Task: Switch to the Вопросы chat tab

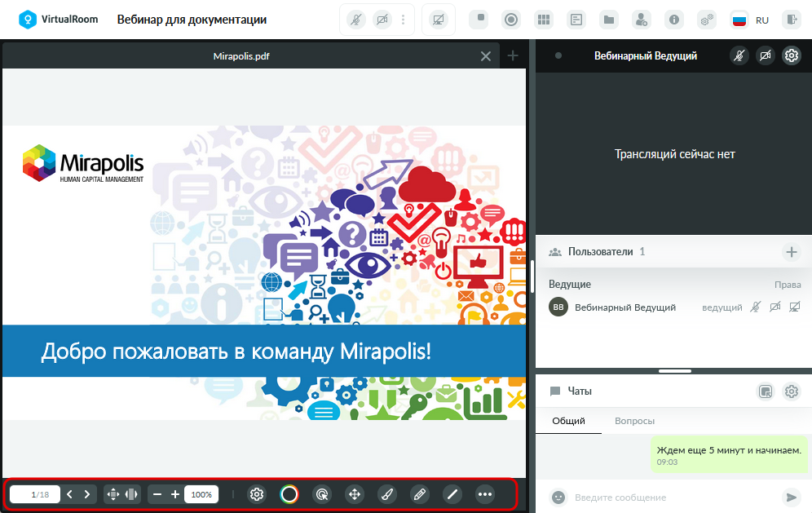Action: coord(634,421)
